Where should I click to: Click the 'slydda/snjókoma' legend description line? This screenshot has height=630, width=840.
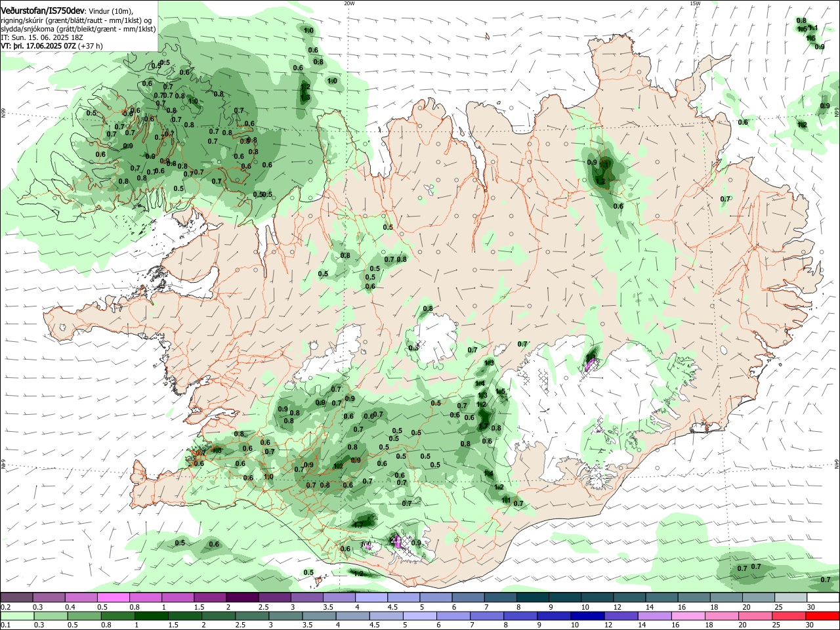click(78, 29)
